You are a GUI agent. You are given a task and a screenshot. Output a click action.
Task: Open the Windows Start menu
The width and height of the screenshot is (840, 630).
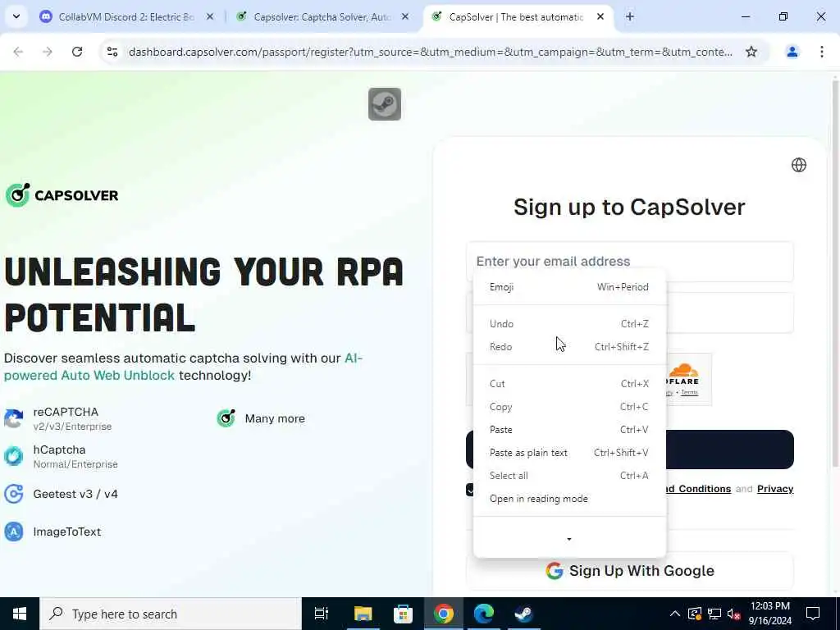20,614
